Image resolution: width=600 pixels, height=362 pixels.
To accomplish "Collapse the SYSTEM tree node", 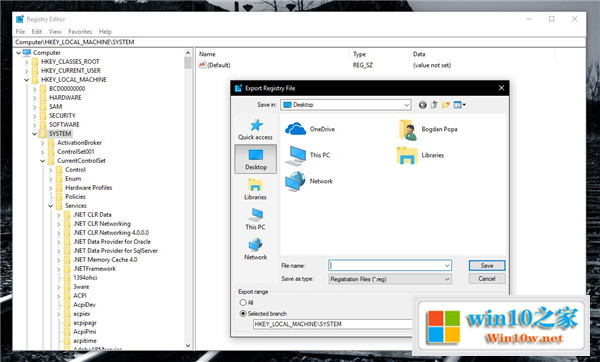I will point(34,134).
